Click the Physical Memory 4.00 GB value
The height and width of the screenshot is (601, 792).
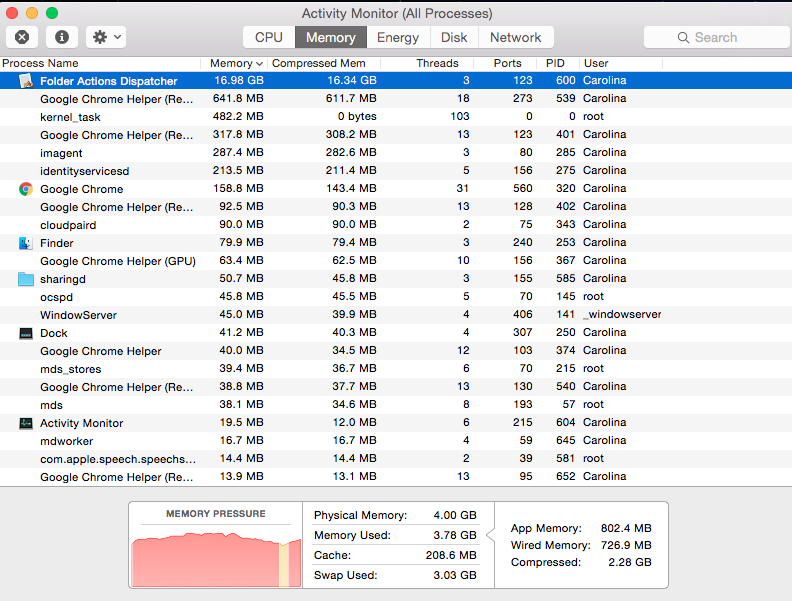tap(455, 515)
